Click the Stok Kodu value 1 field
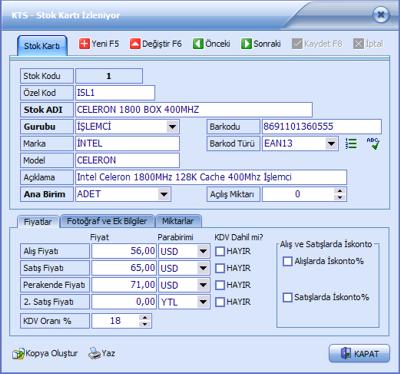This screenshot has width=400, height=374. tap(109, 76)
